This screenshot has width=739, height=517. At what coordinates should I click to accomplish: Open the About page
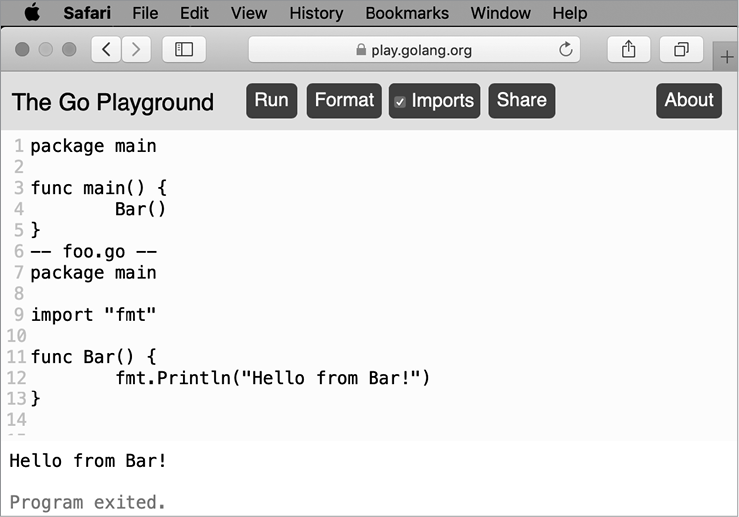click(x=688, y=100)
